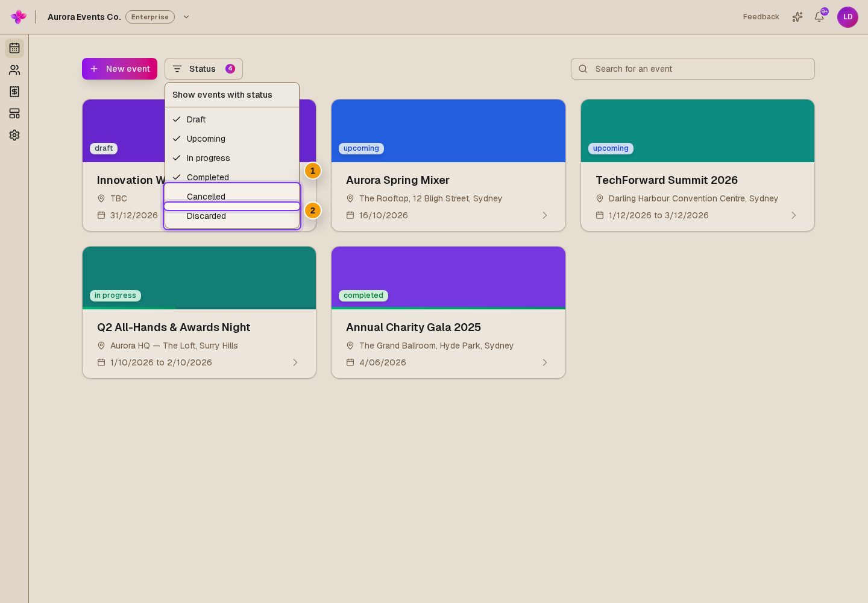868x603 pixels.
Task: Click the Aurora flower logo
Action: coord(19,17)
